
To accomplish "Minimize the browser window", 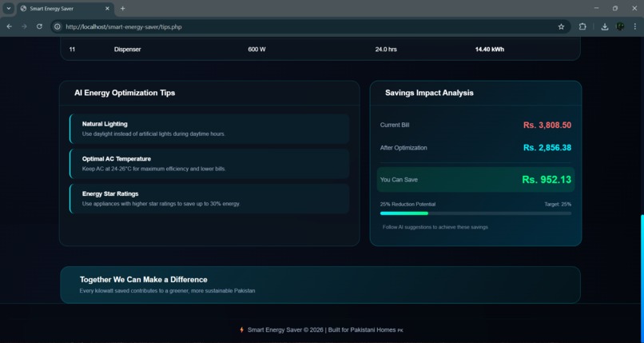I will coord(596,8).
